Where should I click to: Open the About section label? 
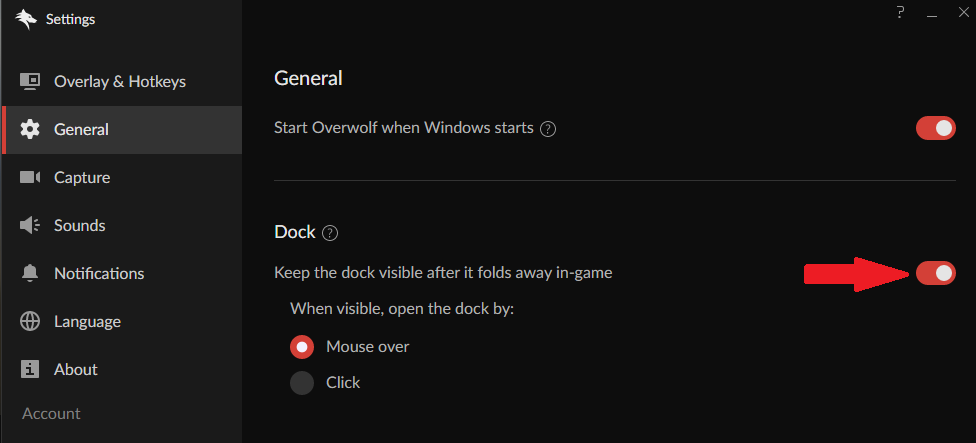pyautogui.click(x=76, y=370)
